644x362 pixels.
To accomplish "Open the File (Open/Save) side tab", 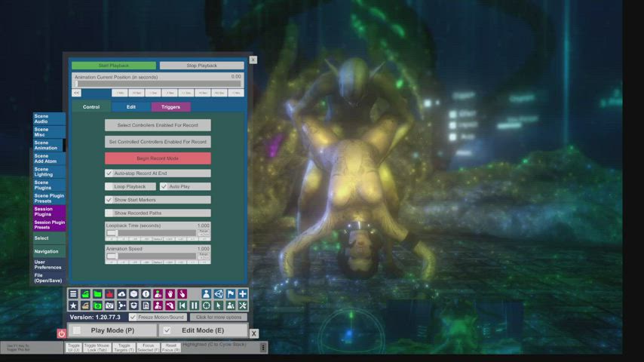I will click(49, 278).
